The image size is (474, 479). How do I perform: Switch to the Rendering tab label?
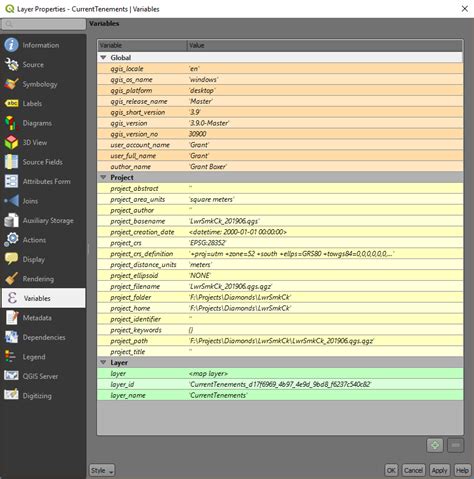click(38, 279)
